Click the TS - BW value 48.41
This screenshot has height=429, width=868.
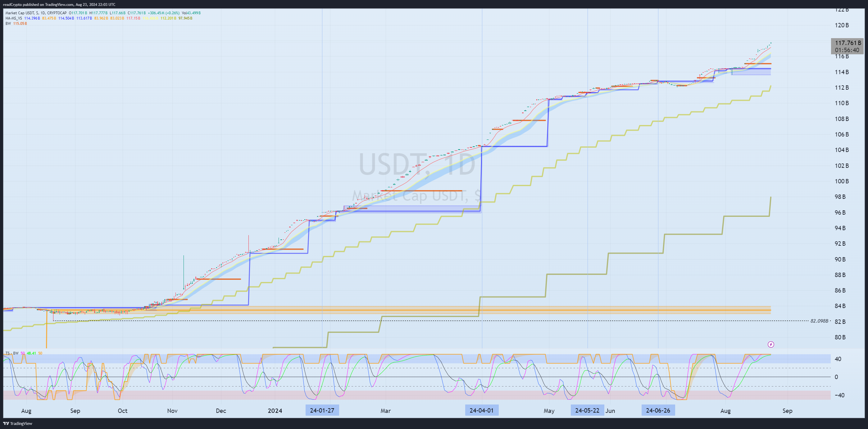(x=31, y=353)
